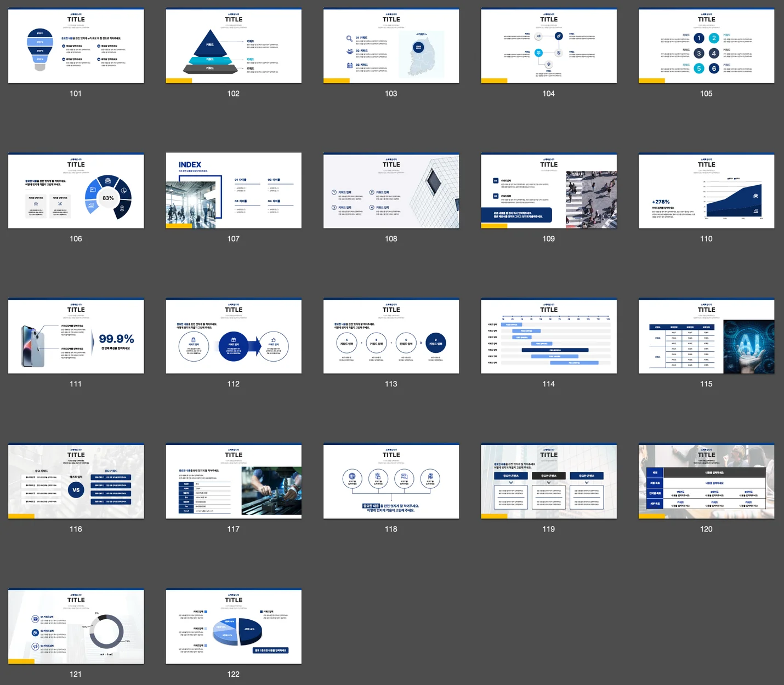Screen dimensions: 784x685
Task: Select slide 106 with the 83% donut chart
Action: (76, 191)
